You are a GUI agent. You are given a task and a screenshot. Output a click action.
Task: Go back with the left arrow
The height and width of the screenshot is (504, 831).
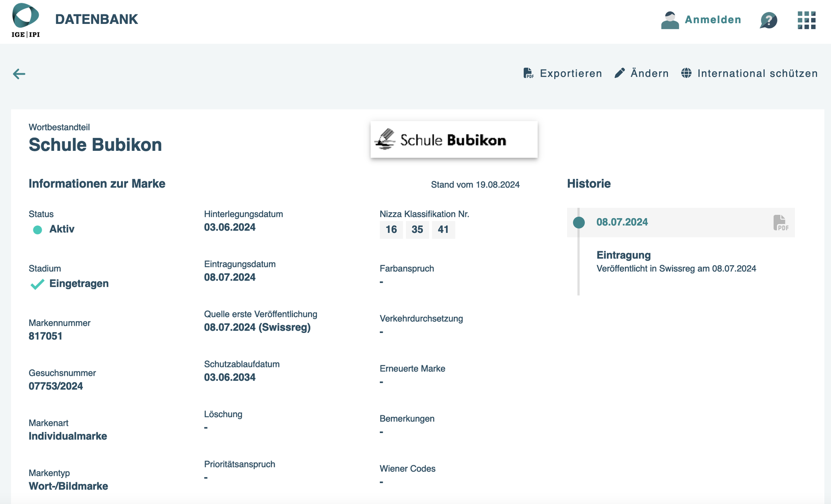(x=19, y=74)
